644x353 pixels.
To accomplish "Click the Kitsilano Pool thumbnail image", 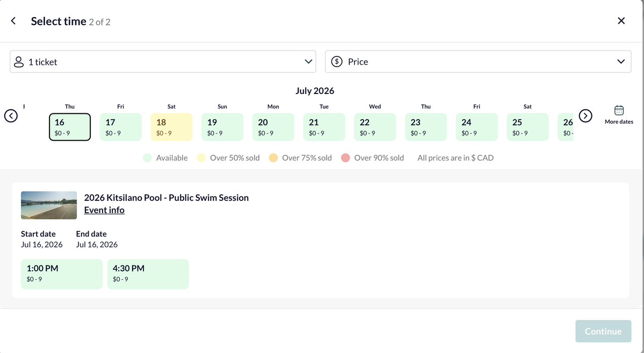I will [49, 205].
